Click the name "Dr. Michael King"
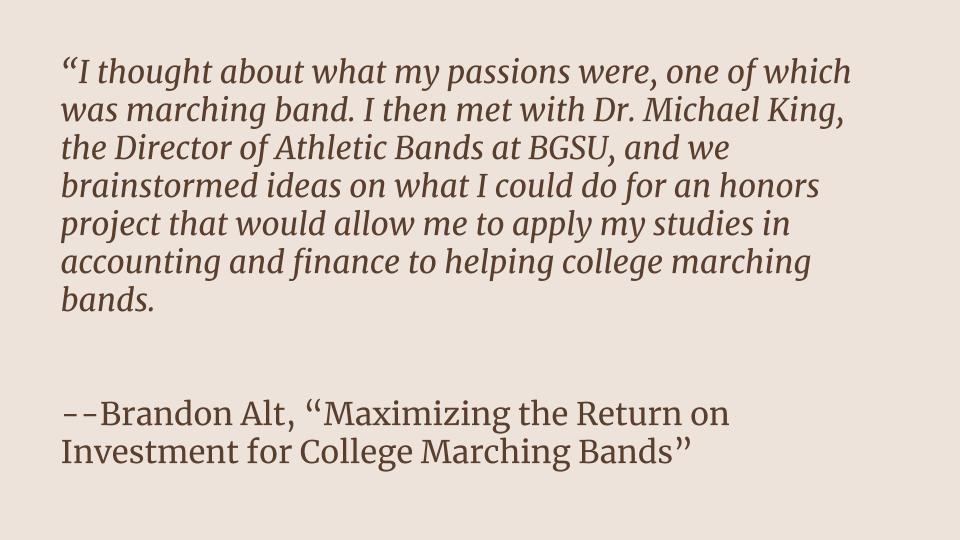This screenshot has width=960, height=540. pyautogui.click(x=714, y=111)
